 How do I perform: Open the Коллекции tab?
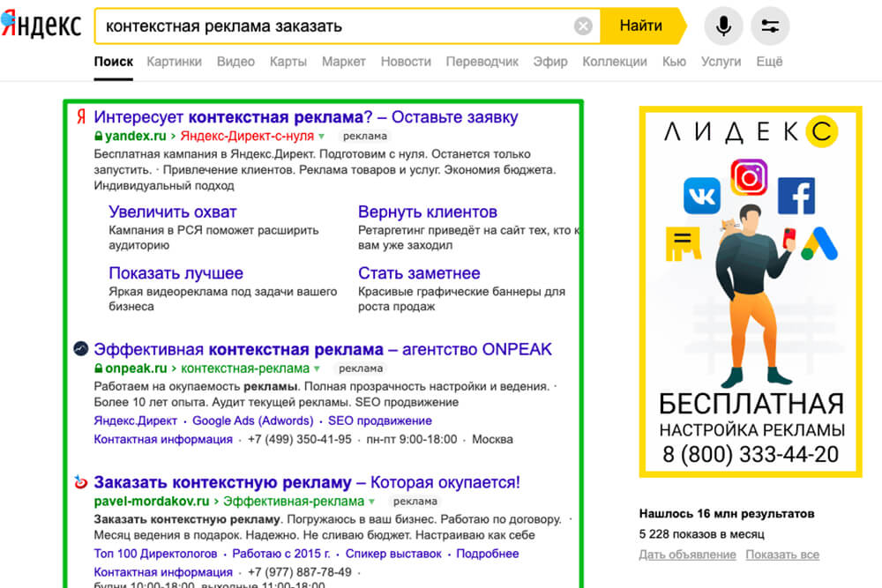click(x=615, y=62)
